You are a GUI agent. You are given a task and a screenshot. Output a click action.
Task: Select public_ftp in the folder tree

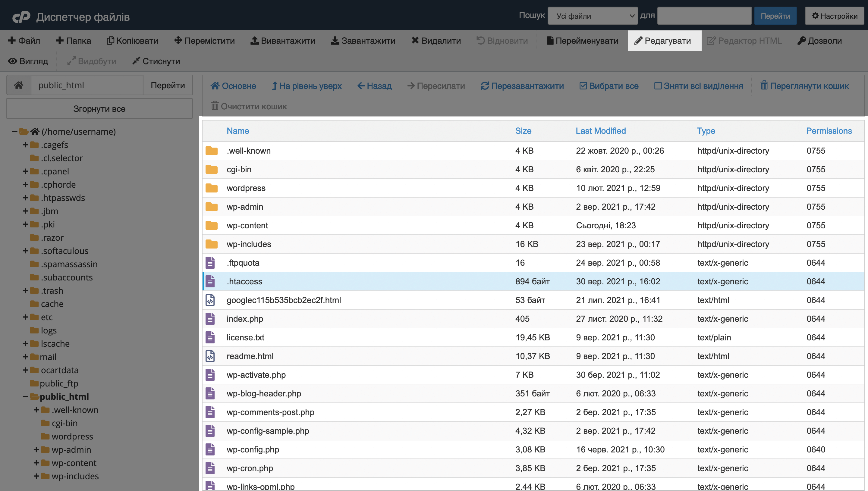pyautogui.click(x=59, y=383)
